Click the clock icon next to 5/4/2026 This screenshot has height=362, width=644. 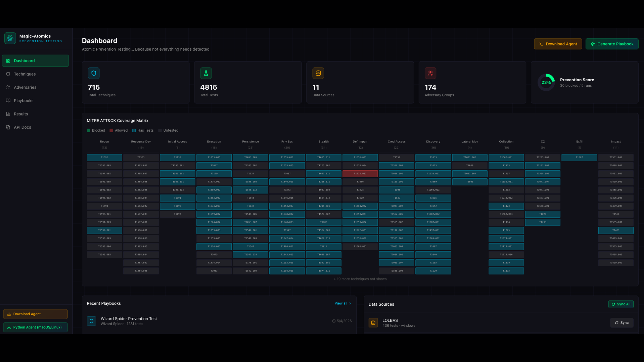334,321
